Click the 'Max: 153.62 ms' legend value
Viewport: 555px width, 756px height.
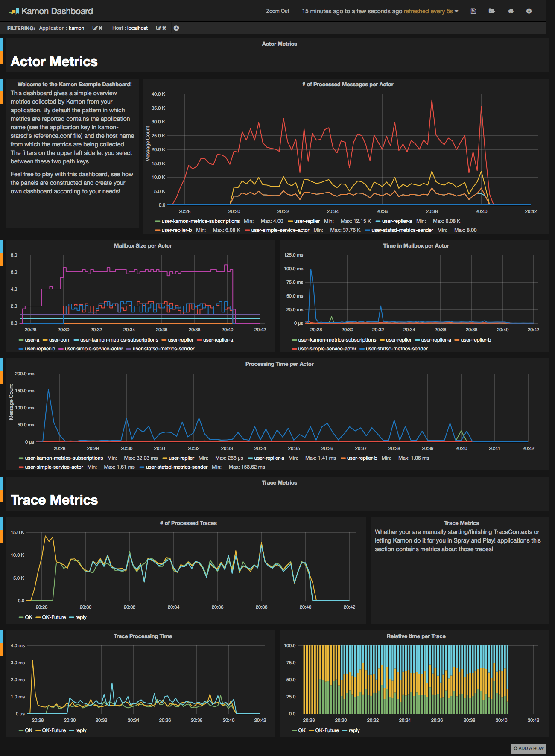[247, 467]
